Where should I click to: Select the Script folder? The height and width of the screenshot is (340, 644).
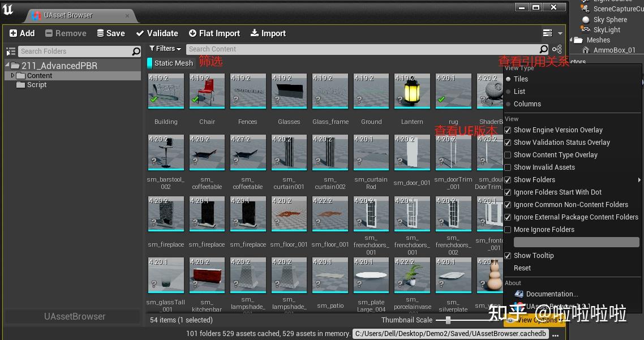click(32, 85)
